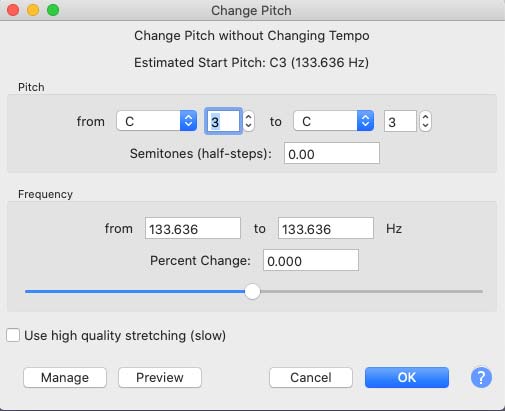
Task: Open the help question mark icon
Action: 481,378
